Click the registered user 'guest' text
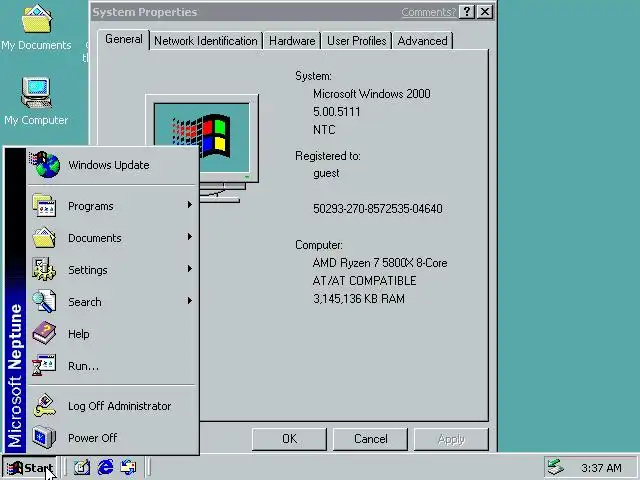The image size is (640, 480). (x=326, y=173)
